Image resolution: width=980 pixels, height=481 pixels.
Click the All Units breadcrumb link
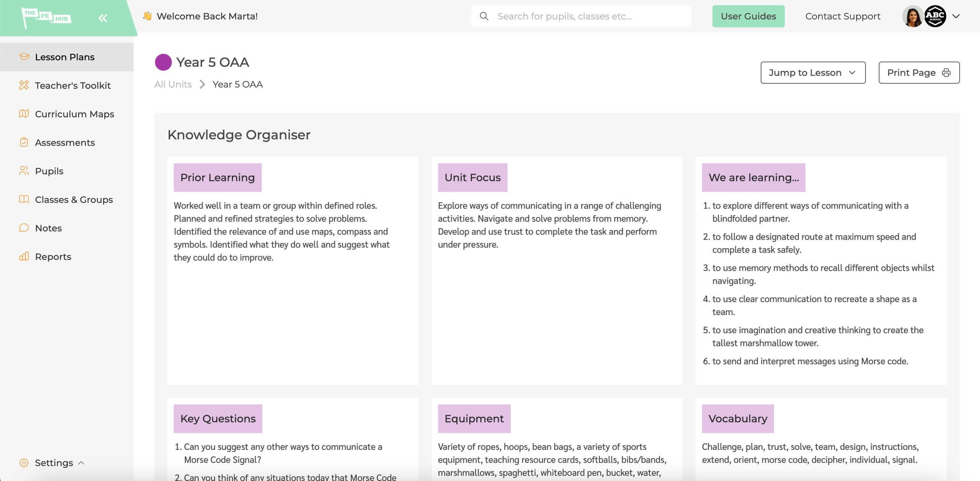pos(173,84)
